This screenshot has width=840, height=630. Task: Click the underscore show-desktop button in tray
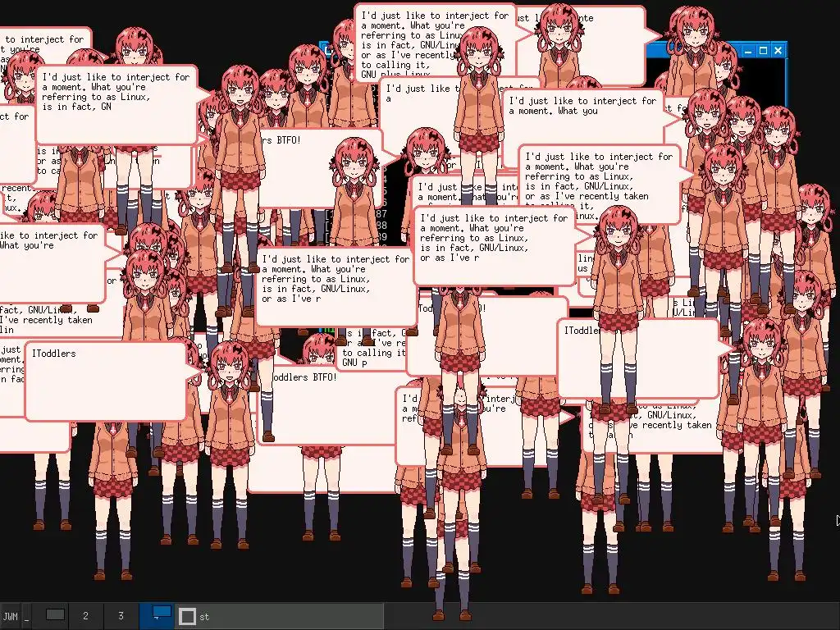pos(27,616)
